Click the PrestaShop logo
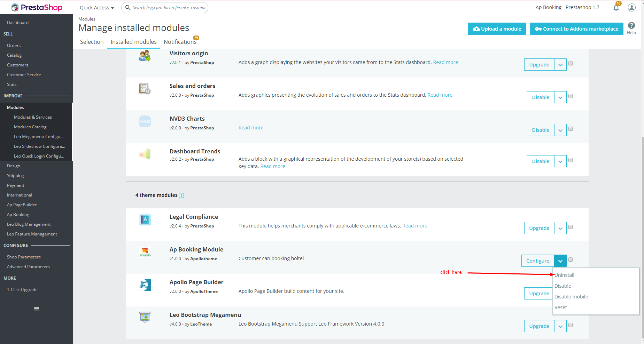This screenshot has width=644, height=344. 37,7
